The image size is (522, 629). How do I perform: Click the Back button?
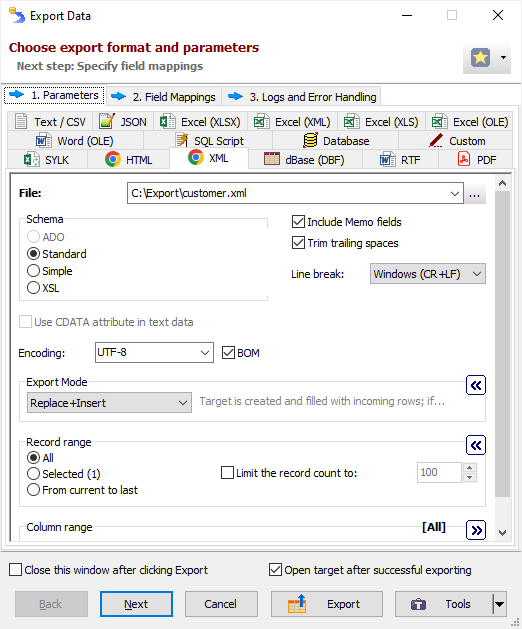pyautogui.click(x=51, y=604)
